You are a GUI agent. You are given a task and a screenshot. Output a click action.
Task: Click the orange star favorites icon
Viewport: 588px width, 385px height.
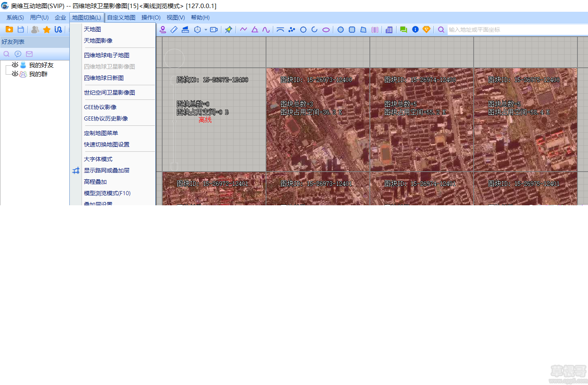pyautogui.click(x=47, y=30)
